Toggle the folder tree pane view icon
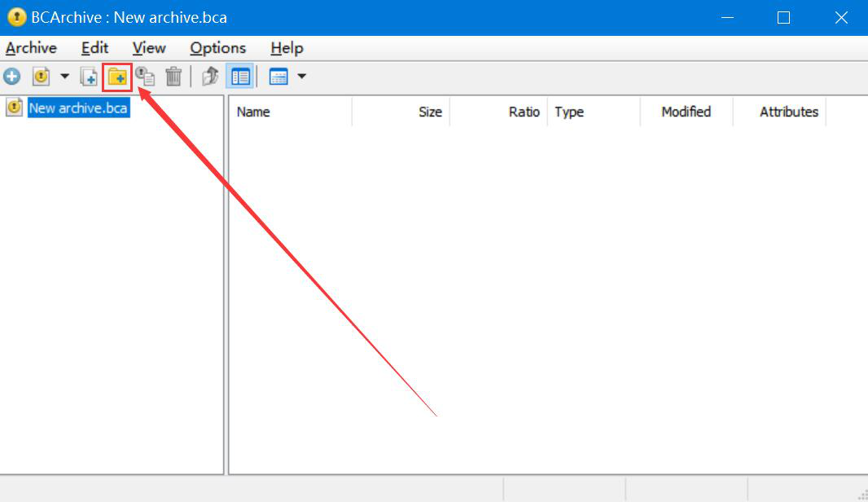 (x=240, y=77)
